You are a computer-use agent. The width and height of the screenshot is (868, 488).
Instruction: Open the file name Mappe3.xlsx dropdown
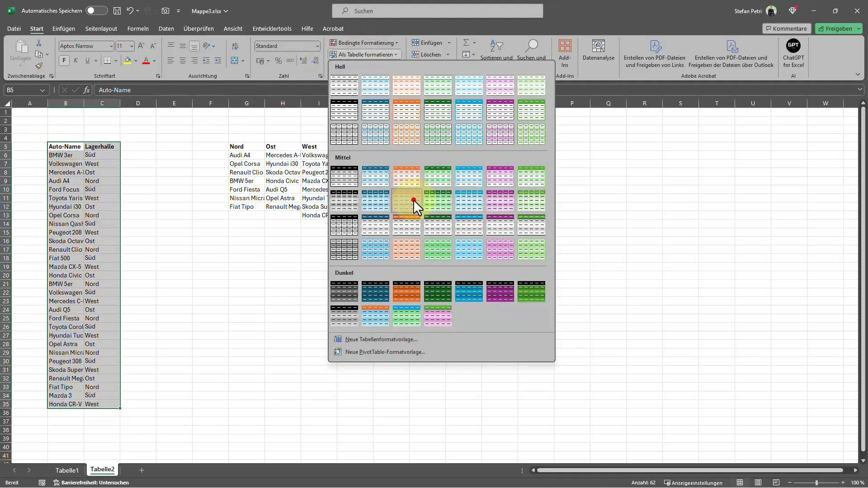click(x=210, y=11)
